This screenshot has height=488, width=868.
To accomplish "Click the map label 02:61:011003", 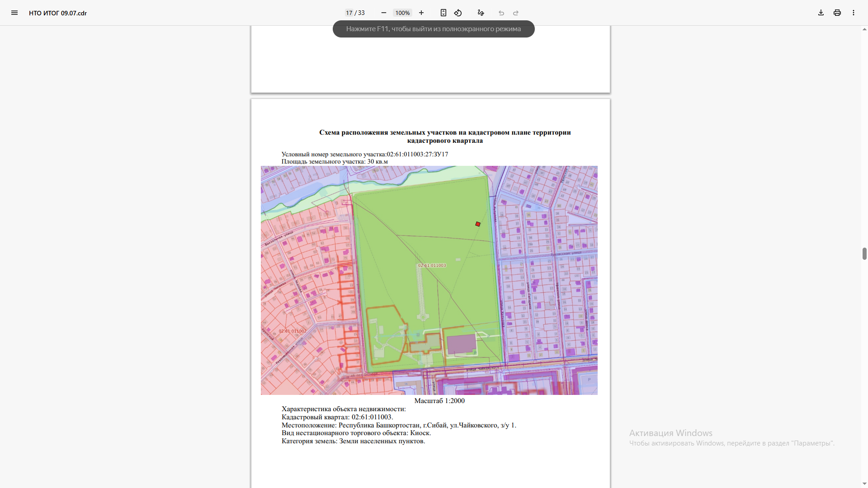I will 432,265.
